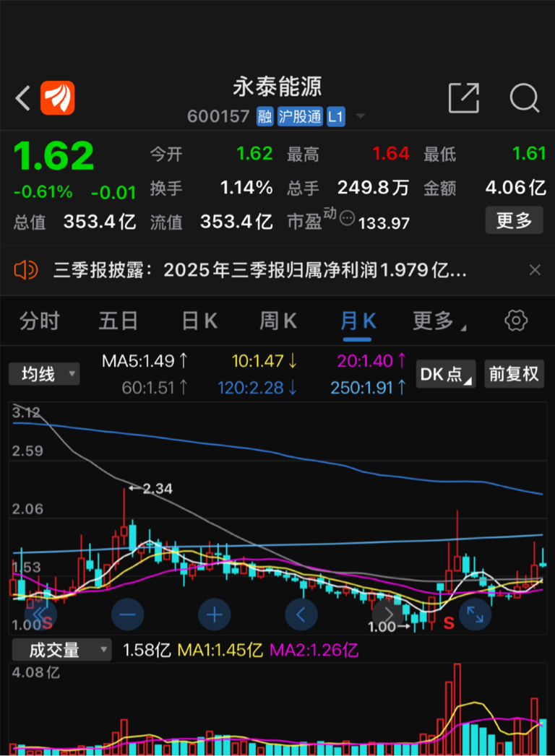
Task: Switch to 五日 tab
Action: [x=119, y=321]
